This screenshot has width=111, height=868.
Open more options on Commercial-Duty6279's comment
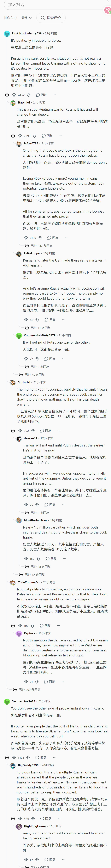pos(63,359)
